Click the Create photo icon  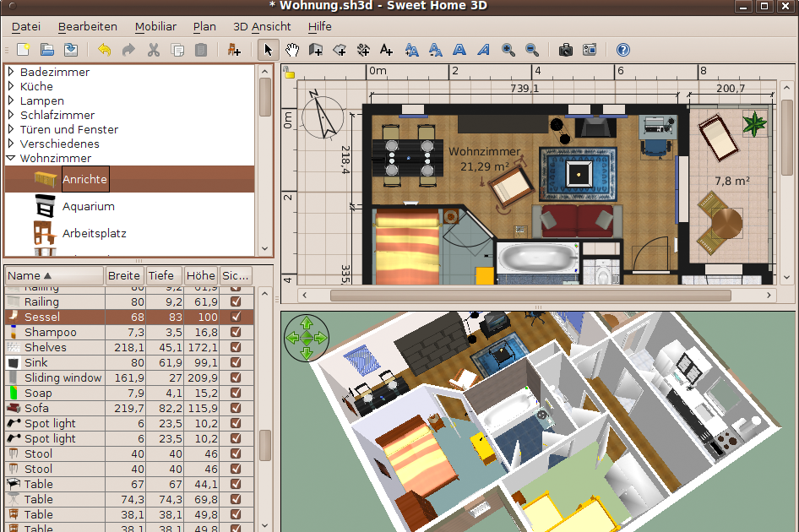566,50
